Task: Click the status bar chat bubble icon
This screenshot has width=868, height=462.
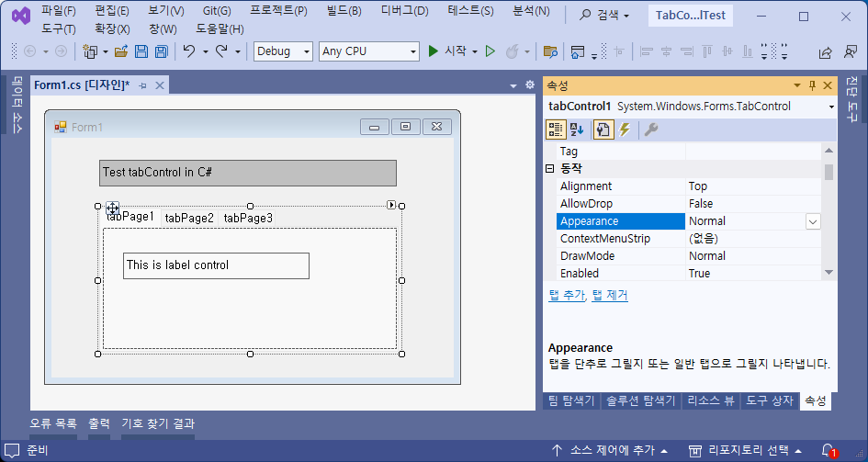Action: [x=12, y=450]
